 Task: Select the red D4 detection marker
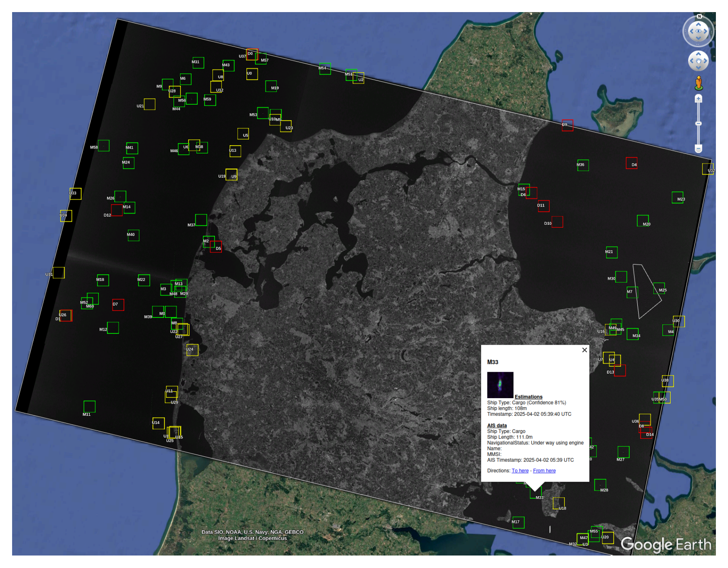pyautogui.click(x=631, y=163)
